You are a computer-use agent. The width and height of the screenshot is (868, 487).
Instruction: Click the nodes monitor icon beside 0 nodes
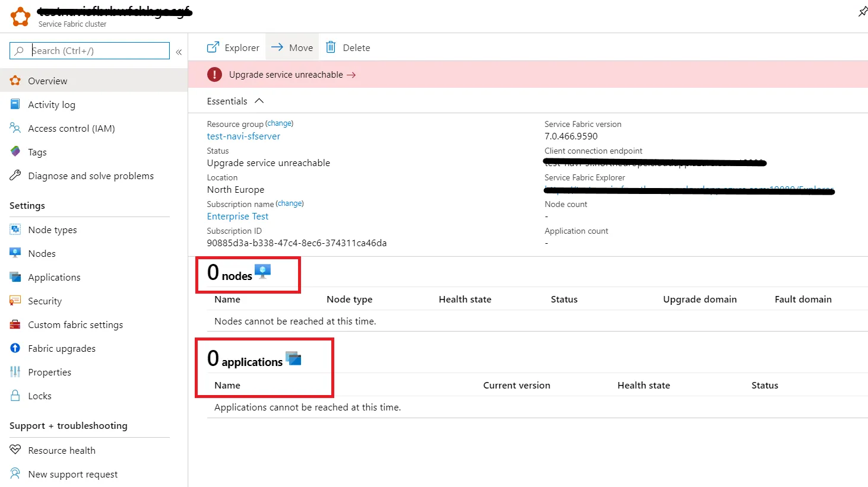(x=262, y=272)
